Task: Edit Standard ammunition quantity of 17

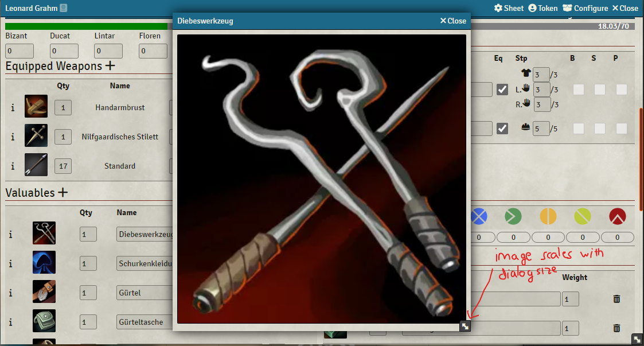Action: 63,166
